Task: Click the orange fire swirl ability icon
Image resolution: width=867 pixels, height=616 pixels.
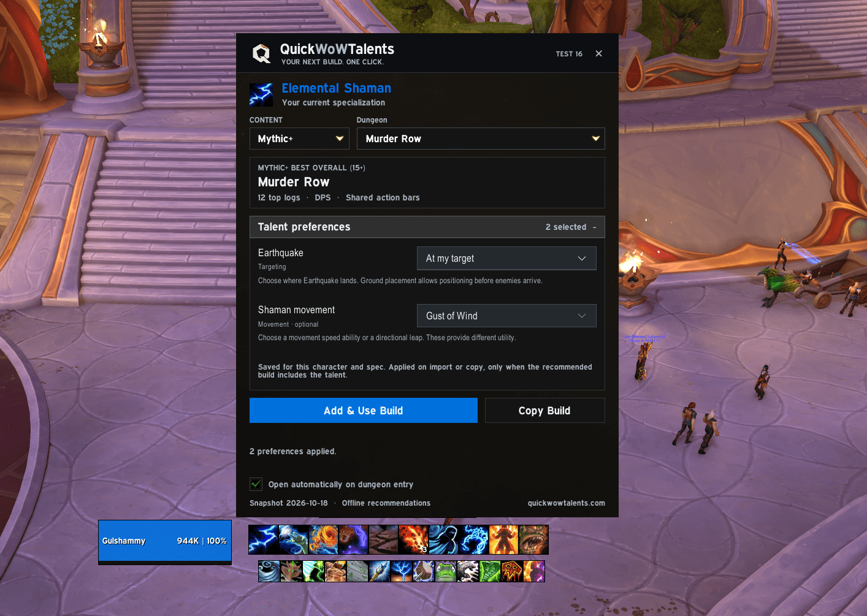Action: pyautogui.click(x=323, y=540)
